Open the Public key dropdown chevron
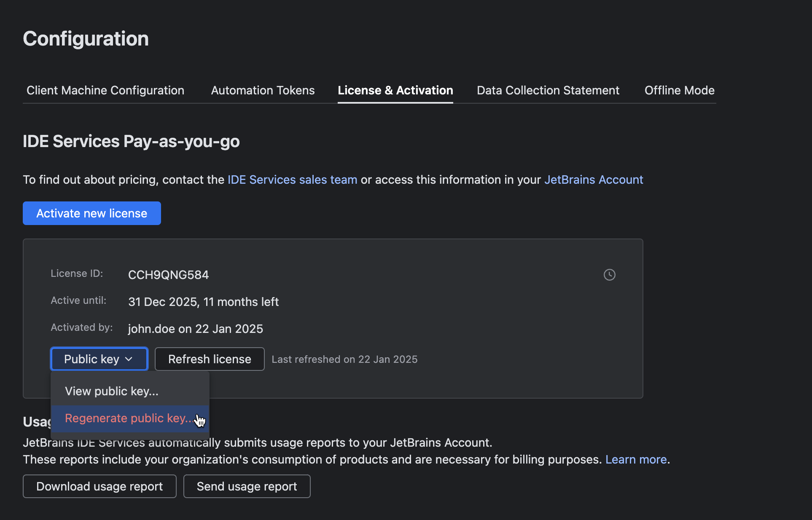 coord(129,359)
